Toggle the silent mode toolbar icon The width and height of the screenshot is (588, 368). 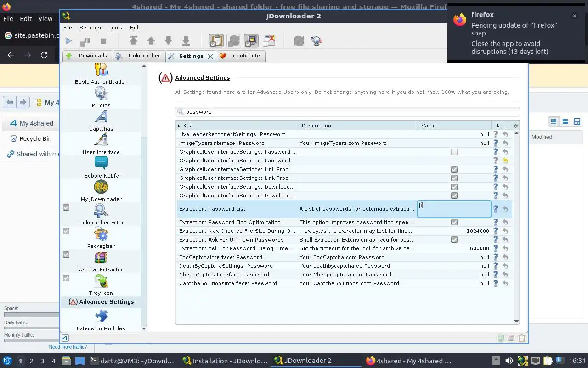(x=269, y=41)
